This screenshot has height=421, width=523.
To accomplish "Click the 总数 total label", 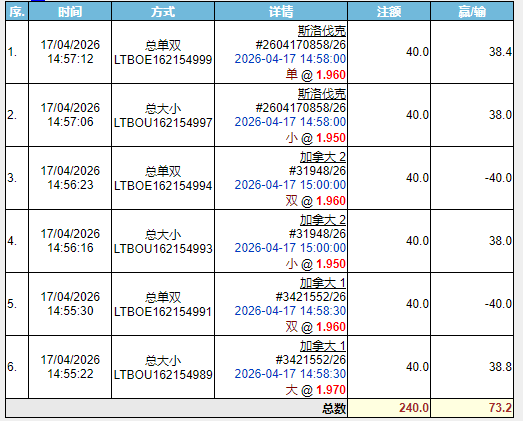I will pos(334,408).
